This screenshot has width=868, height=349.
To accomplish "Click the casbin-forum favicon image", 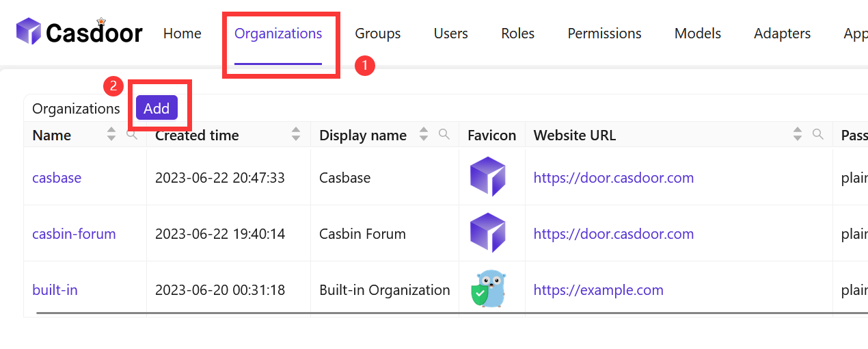I will [487, 233].
